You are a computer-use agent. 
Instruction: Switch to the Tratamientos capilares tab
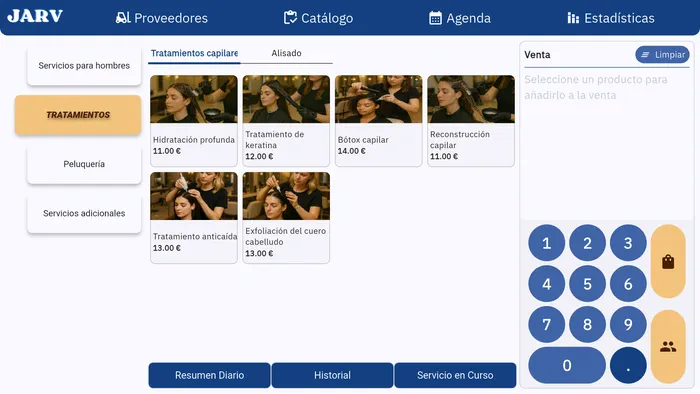[194, 53]
